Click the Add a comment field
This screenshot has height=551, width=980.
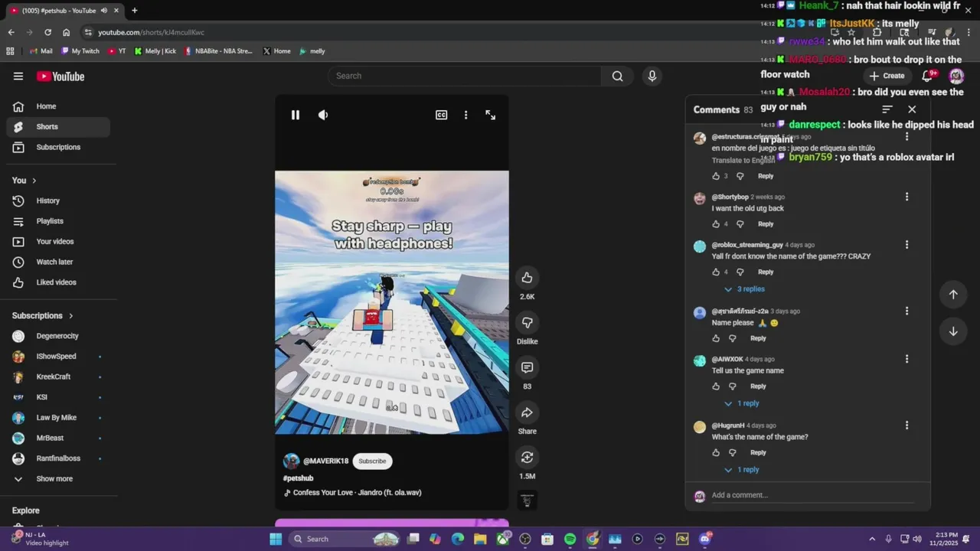(x=812, y=495)
